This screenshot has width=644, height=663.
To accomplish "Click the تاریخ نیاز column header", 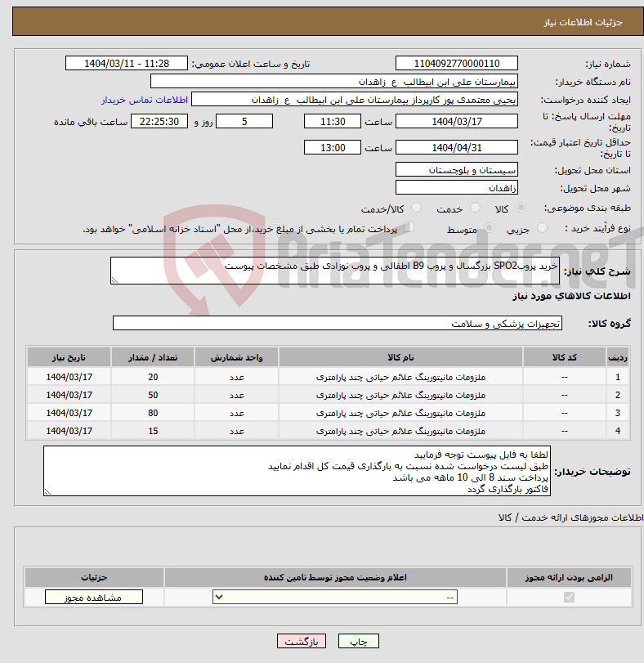I will 69,357.
